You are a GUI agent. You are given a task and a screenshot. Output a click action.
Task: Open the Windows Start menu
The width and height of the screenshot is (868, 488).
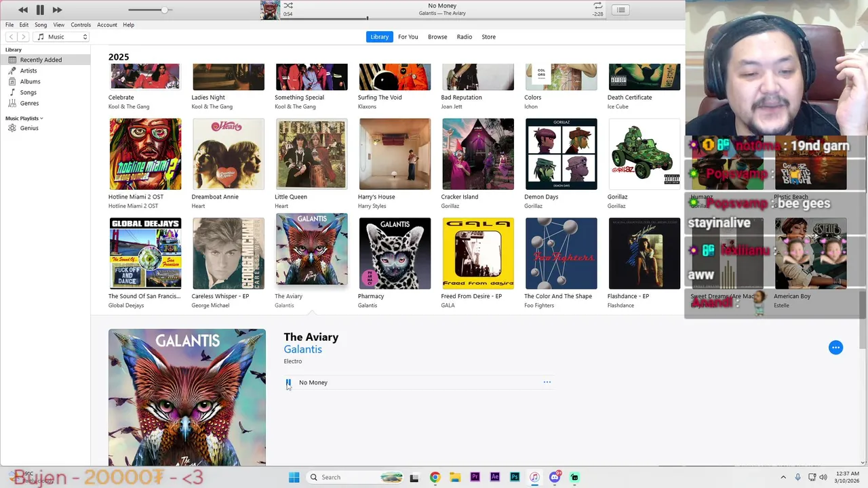(x=294, y=477)
